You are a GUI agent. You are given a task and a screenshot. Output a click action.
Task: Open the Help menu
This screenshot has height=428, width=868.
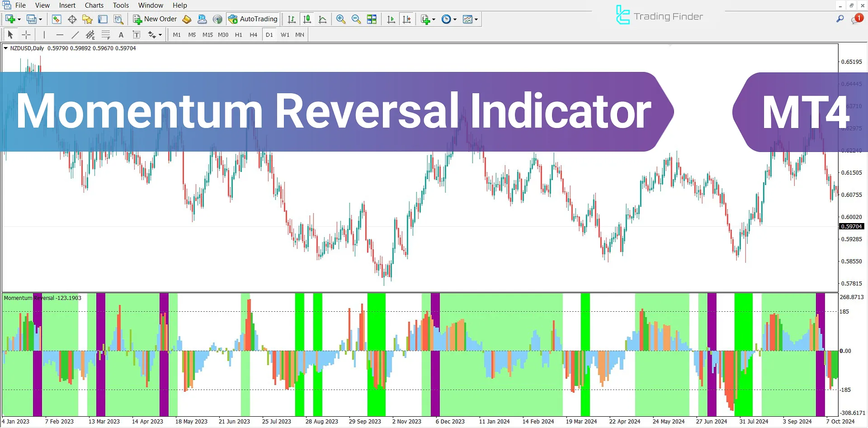pos(179,5)
